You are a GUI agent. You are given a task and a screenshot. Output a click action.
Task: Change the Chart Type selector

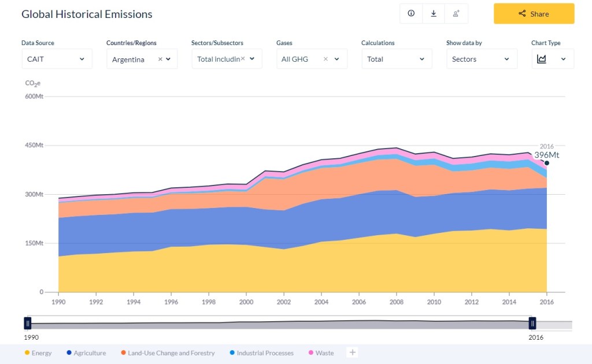[552, 59]
